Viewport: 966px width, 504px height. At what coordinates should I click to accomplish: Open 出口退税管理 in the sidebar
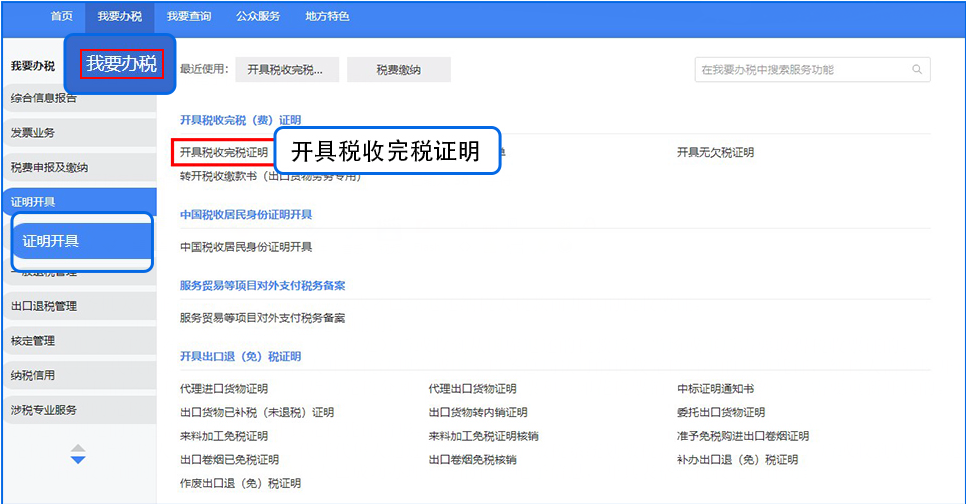(x=44, y=306)
